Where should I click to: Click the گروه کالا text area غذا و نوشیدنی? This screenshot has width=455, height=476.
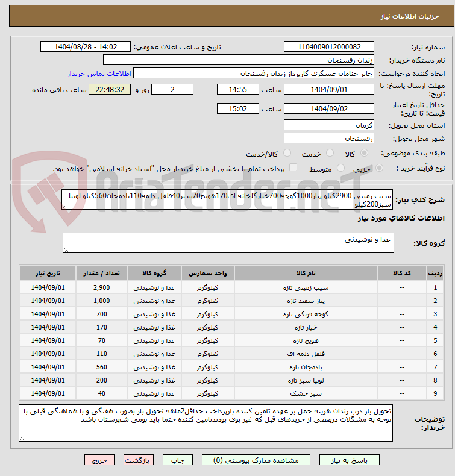pyautogui.click(x=228, y=243)
